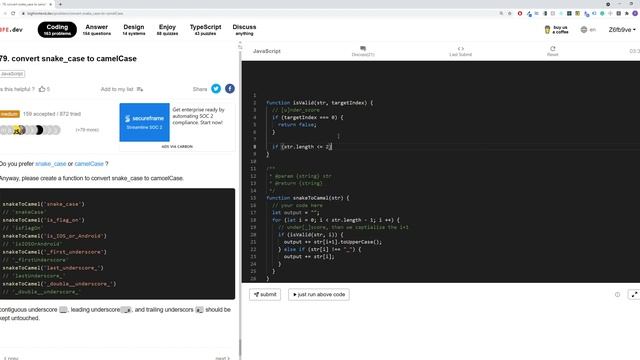
Task: Open the user account dropdown menu
Action: (x=622, y=30)
